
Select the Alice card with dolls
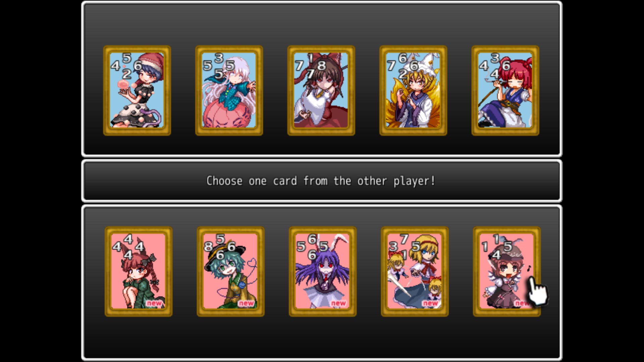point(415,271)
